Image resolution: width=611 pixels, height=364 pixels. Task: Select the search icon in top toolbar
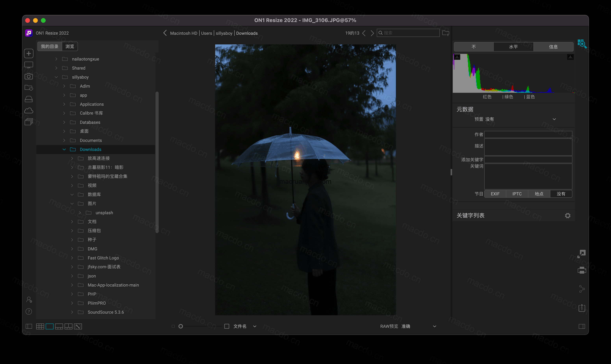381,33
